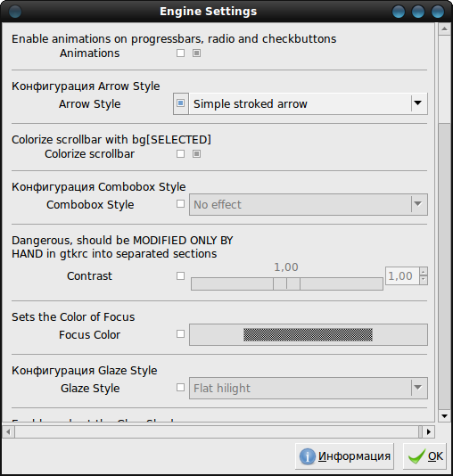
Task: Click the Combobox Style dropdown arrow
Action: point(418,204)
